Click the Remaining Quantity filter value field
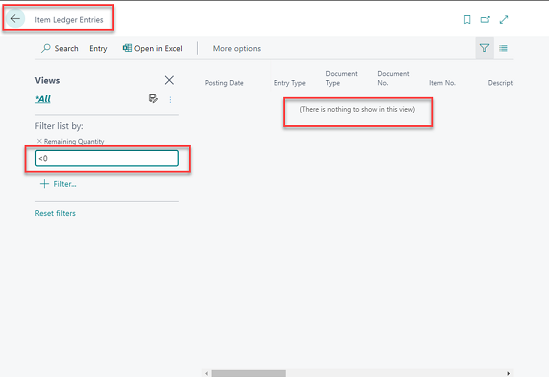 107,158
